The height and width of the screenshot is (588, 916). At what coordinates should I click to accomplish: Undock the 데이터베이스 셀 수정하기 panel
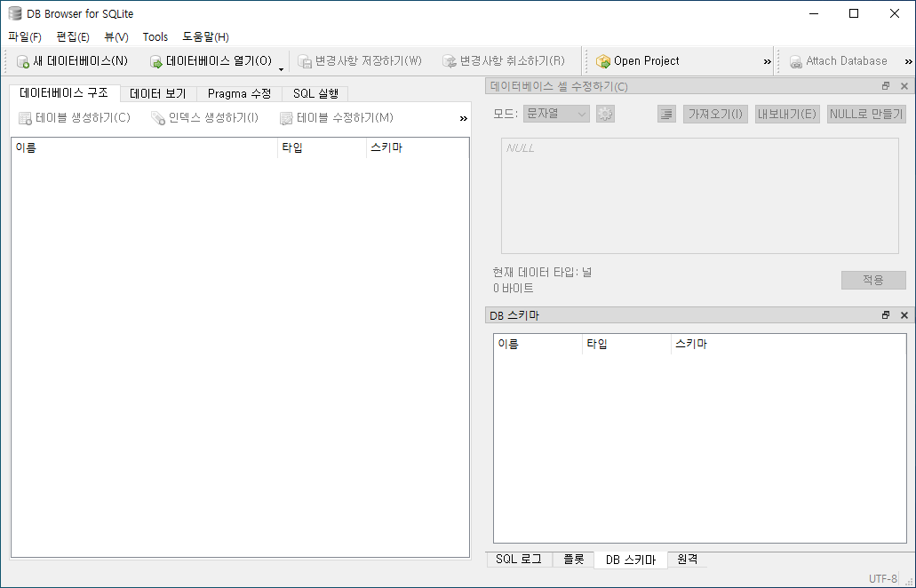pyautogui.click(x=886, y=86)
